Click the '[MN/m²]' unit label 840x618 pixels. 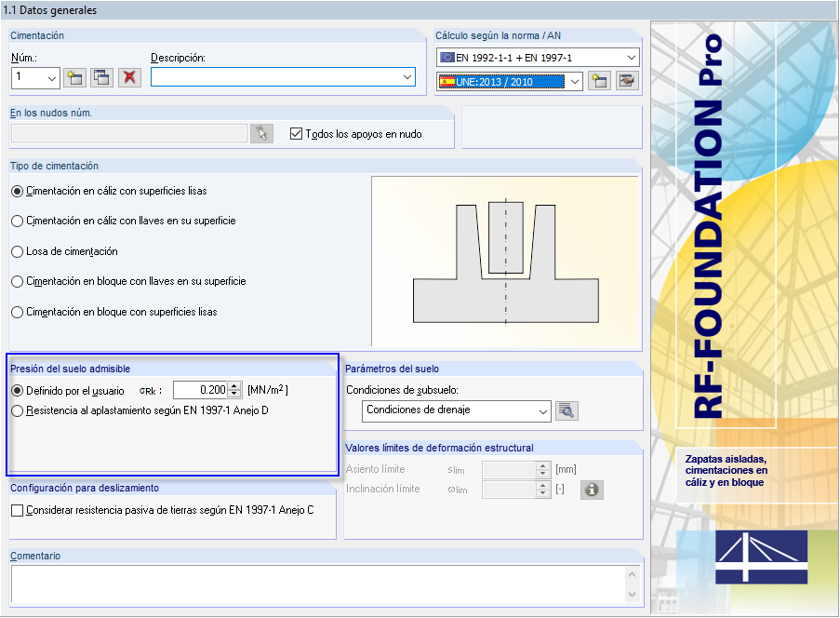pyautogui.click(x=267, y=390)
